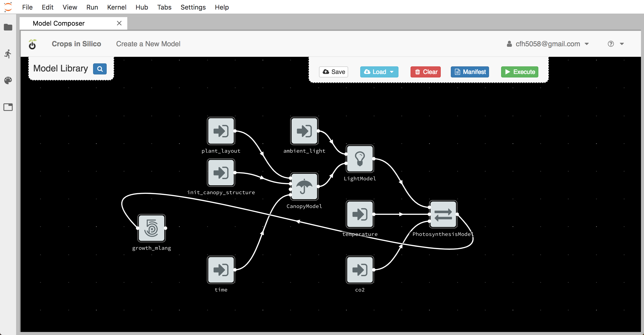
Task: Click the plant_layout input arrow icon
Action: [x=221, y=131]
